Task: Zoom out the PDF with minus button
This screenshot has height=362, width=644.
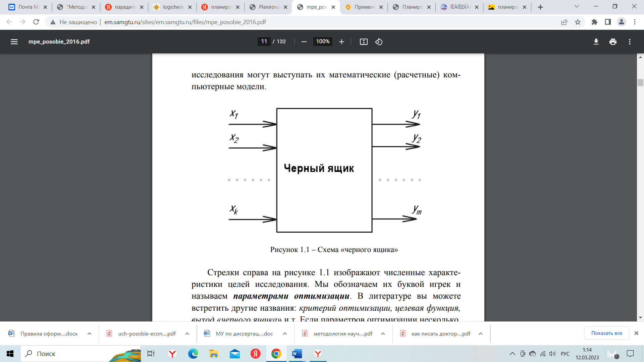Action: (304, 42)
